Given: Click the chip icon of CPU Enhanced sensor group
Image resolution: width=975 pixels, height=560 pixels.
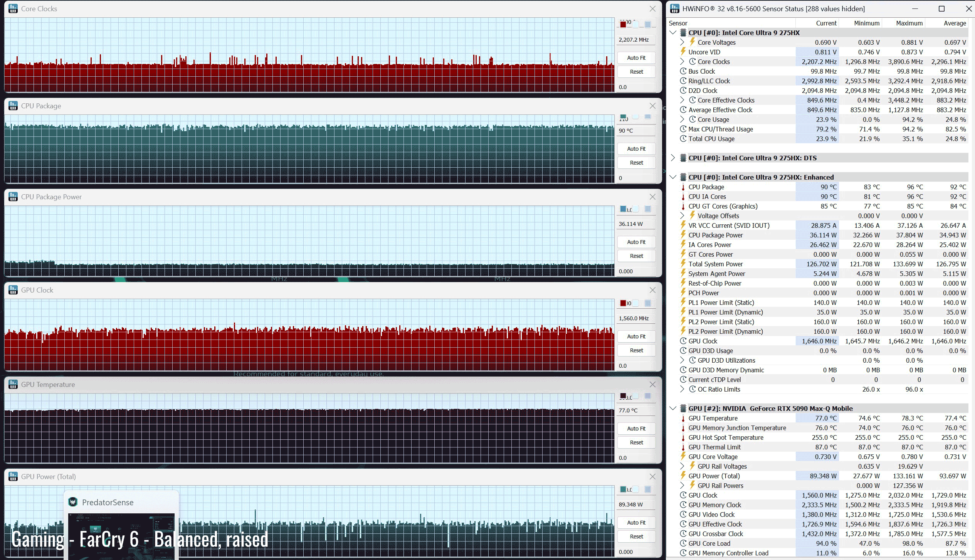Looking at the screenshot, I should click(683, 177).
